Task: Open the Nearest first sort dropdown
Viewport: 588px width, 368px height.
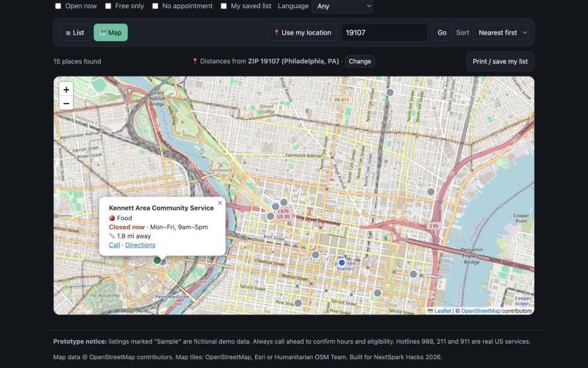Action: (502, 32)
